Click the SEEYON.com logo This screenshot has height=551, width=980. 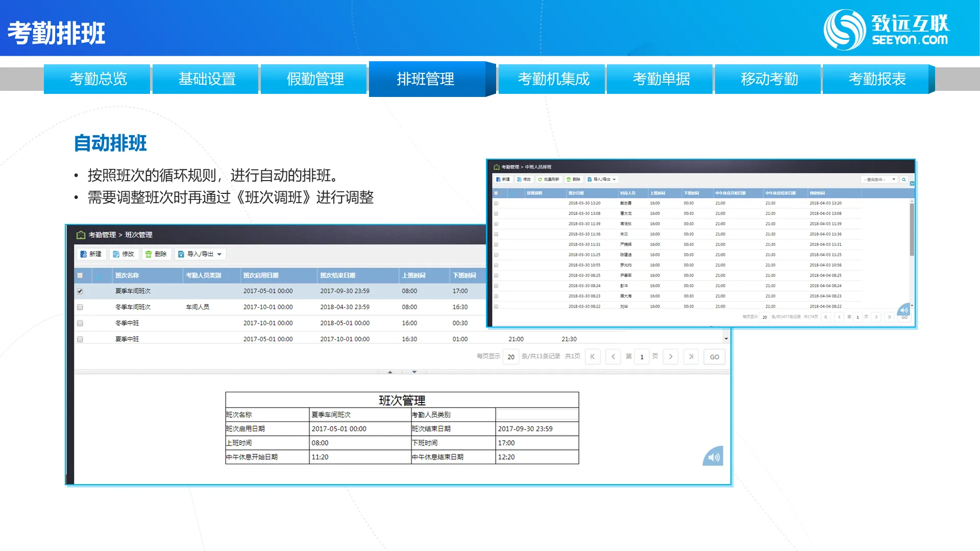[887, 30]
